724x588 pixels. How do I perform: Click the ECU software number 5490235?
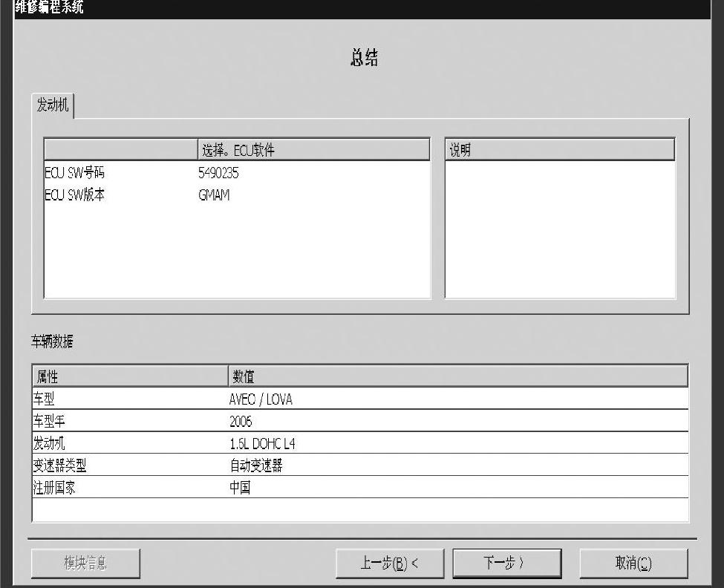[219, 174]
